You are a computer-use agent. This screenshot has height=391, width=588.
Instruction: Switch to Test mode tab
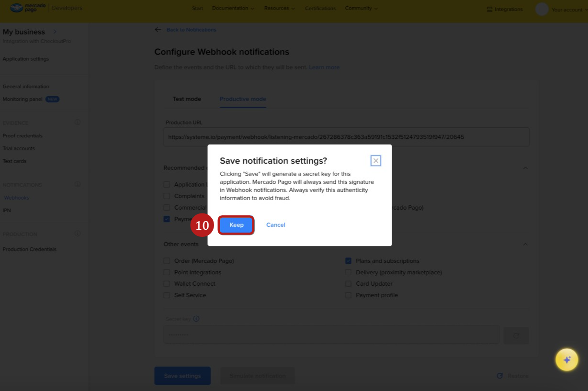pos(187,99)
